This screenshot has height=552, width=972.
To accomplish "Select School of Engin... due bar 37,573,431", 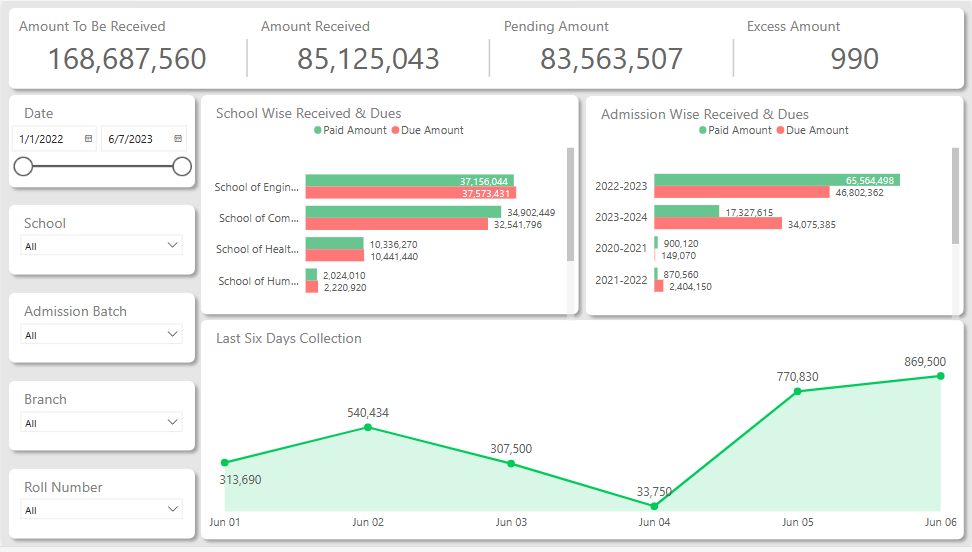I will (411, 193).
